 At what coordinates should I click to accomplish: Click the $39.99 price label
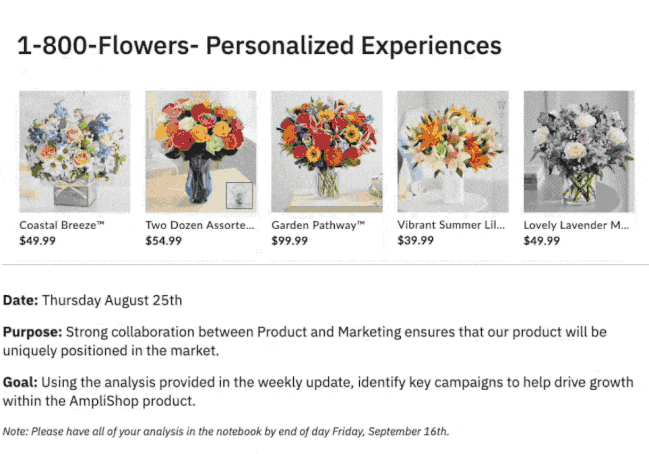pos(416,241)
